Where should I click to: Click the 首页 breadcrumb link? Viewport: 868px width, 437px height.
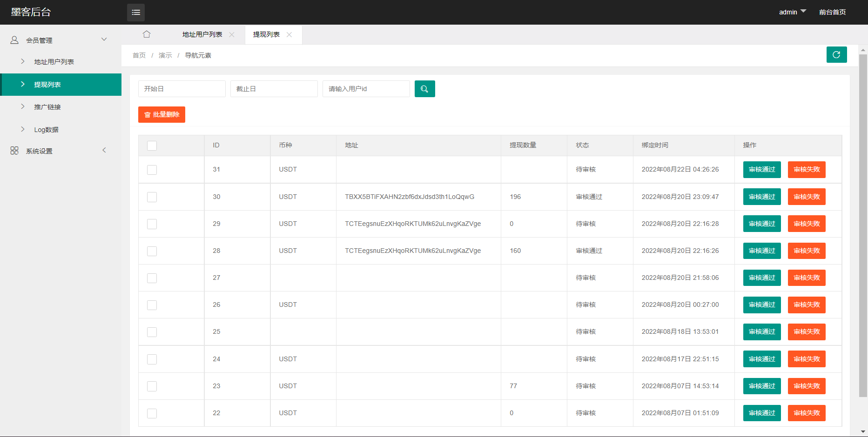[x=139, y=55]
